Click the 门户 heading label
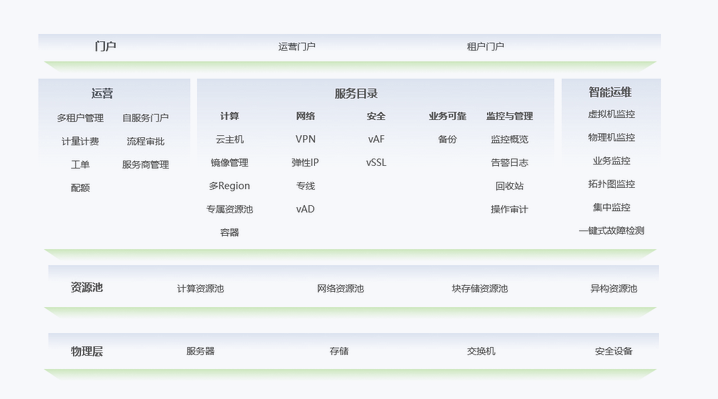 105,46
